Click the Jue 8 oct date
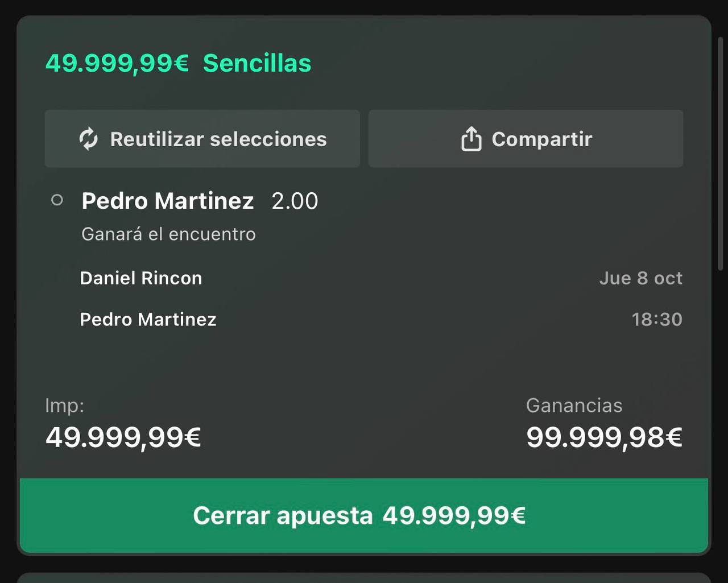 click(641, 278)
